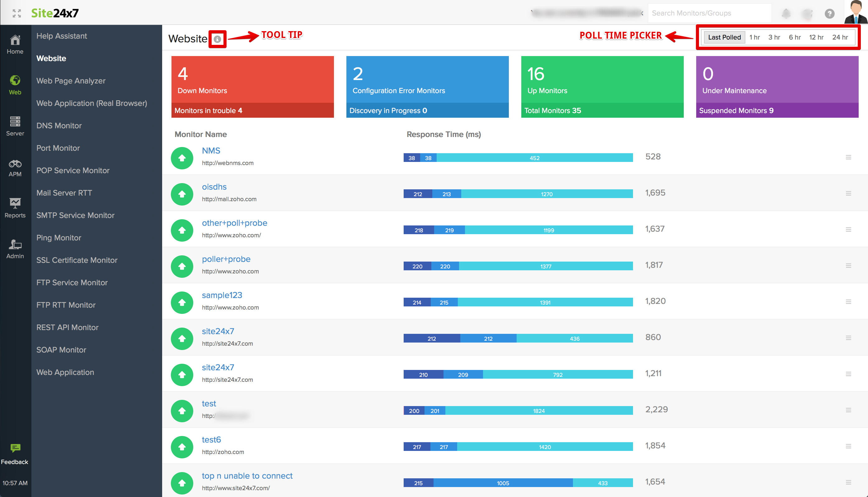Open the test6 monitor link
The height and width of the screenshot is (497, 868).
(211, 440)
